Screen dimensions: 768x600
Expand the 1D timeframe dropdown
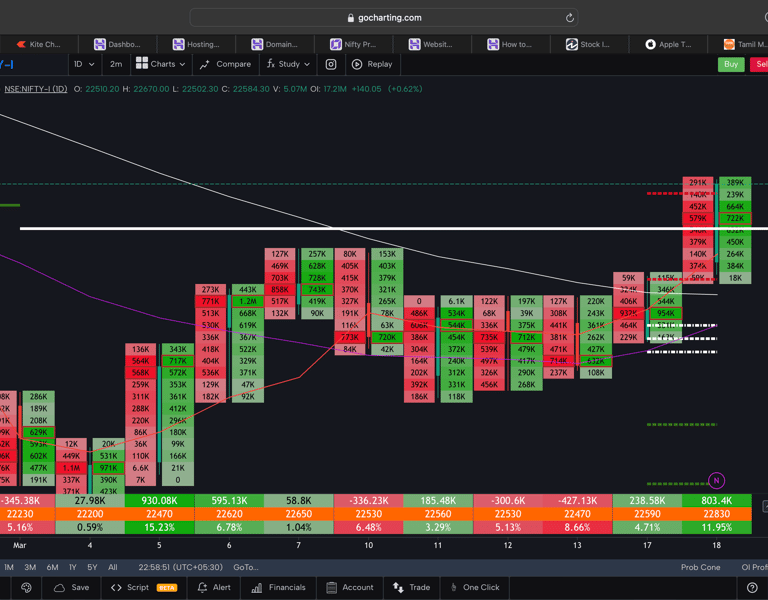point(84,64)
